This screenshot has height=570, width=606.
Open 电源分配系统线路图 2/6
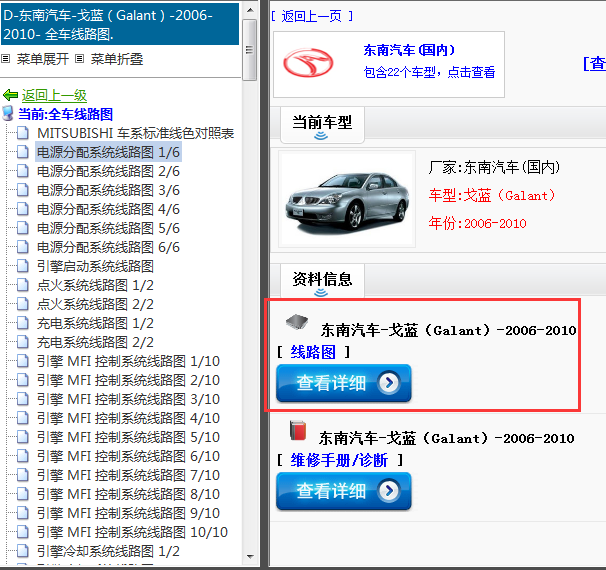(108, 171)
